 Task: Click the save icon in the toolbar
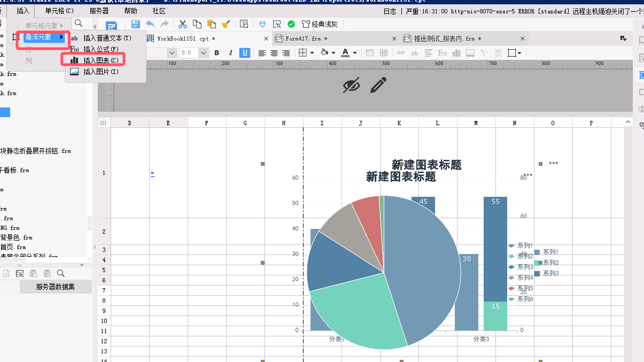click(x=136, y=24)
